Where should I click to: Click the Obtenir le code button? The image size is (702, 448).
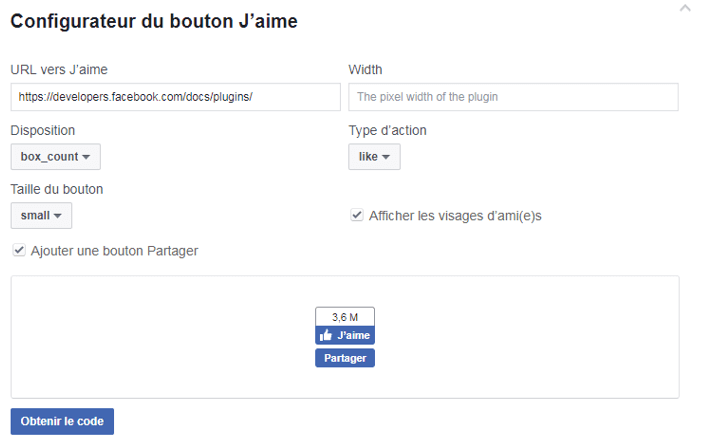point(62,421)
